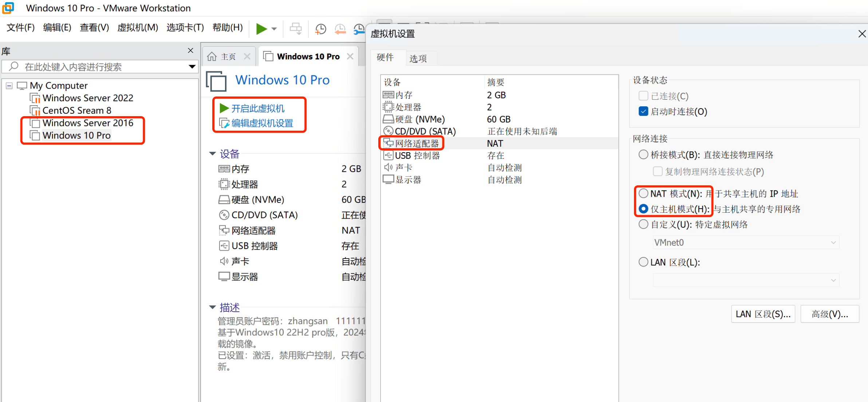Switch to 选项 tab in settings dialog
This screenshot has width=868, height=402.
point(418,58)
